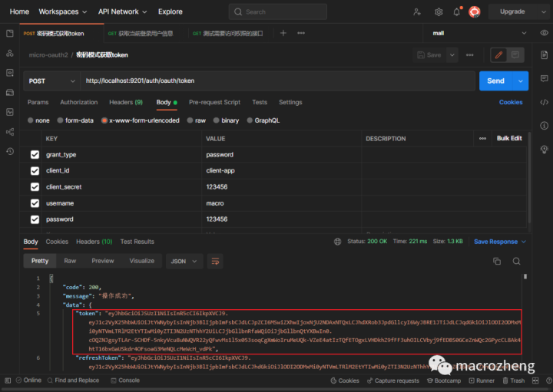Click the user avatar icon
The image size is (553, 392).
tap(475, 12)
